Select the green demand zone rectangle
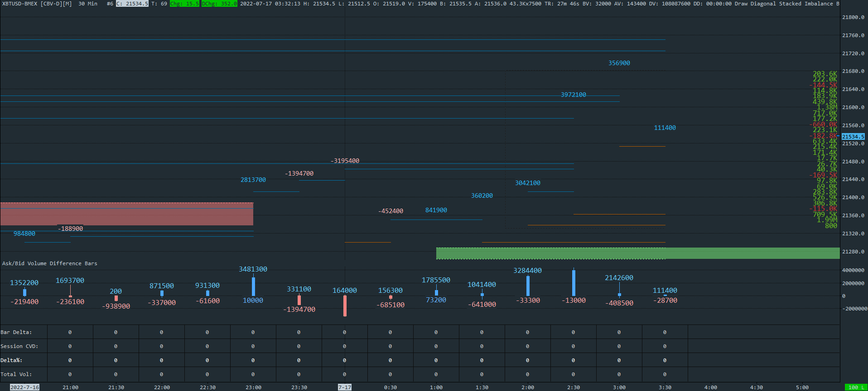868x391 pixels. point(638,253)
